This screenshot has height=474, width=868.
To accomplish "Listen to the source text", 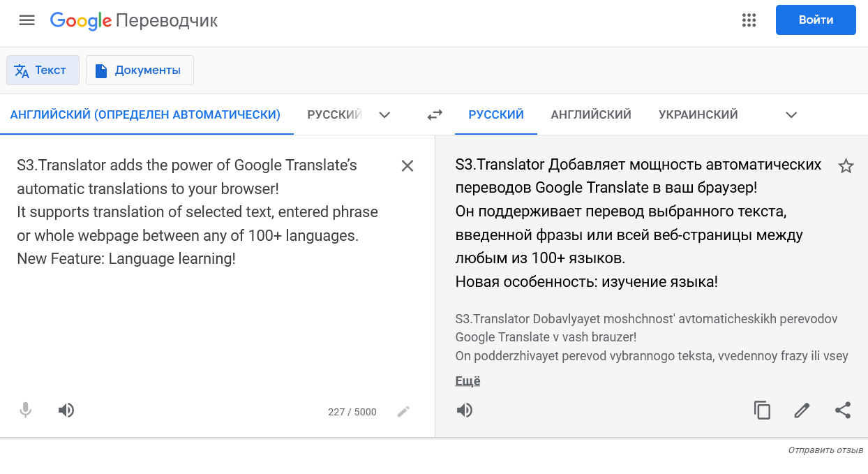I will point(66,410).
